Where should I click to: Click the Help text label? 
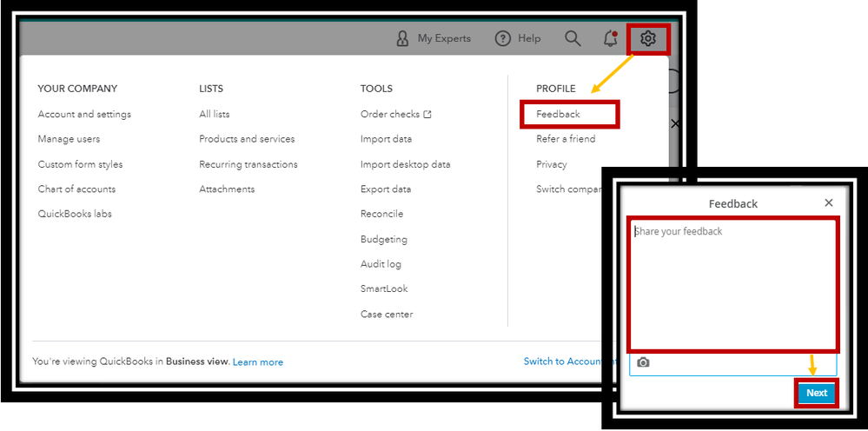(529, 39)
